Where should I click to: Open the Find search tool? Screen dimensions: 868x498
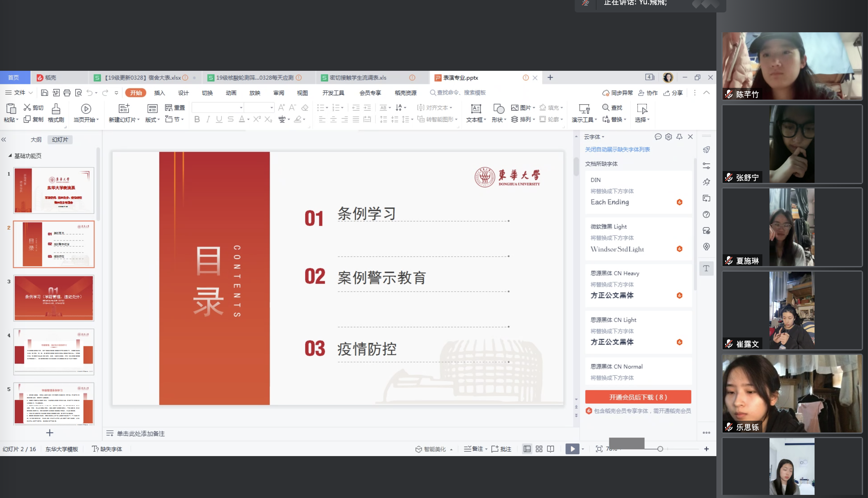[x=612, y=108]
